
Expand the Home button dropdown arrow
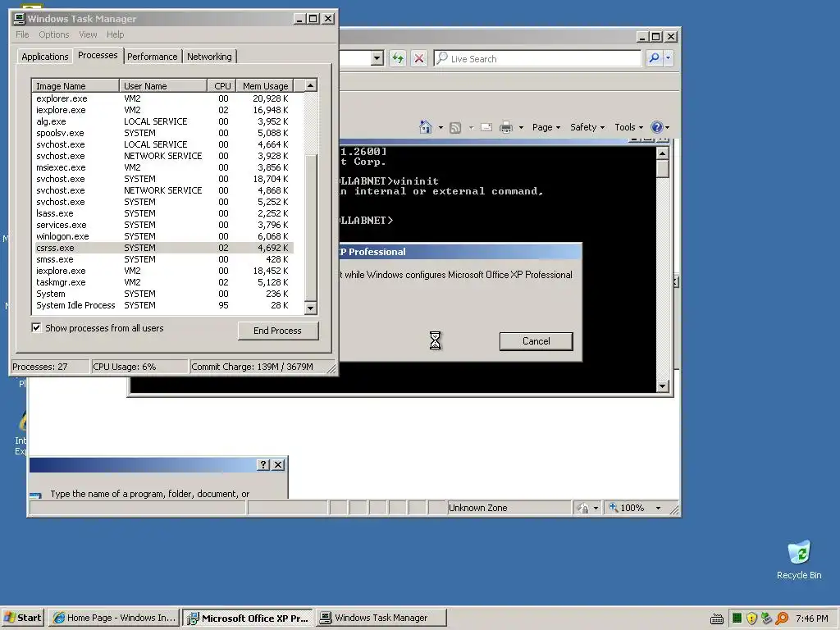tap(441, 127)
